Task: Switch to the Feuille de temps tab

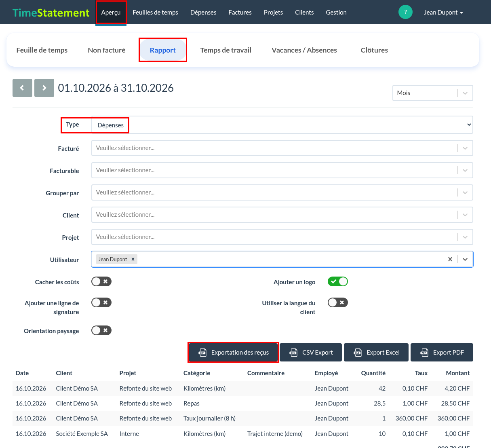Action: tap(42, 50)
